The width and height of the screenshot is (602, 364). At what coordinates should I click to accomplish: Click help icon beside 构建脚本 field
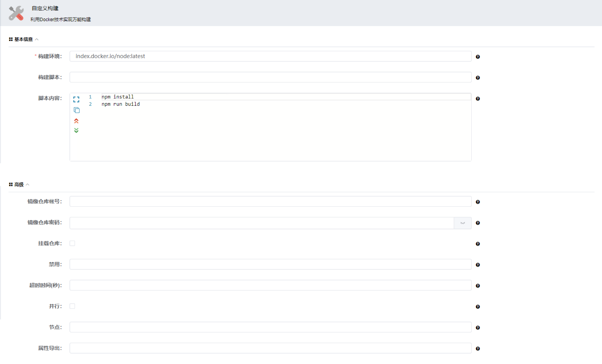tap(478, 78)
